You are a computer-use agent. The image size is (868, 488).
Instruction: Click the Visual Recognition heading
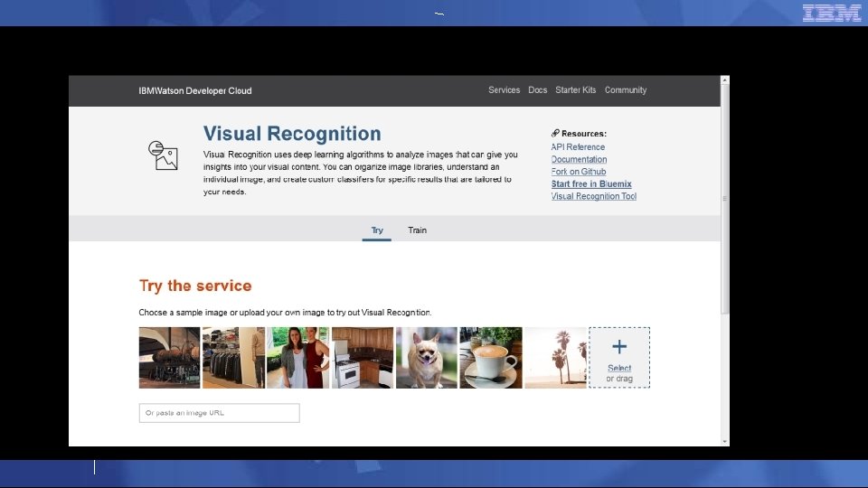click(x=292, y=134)
